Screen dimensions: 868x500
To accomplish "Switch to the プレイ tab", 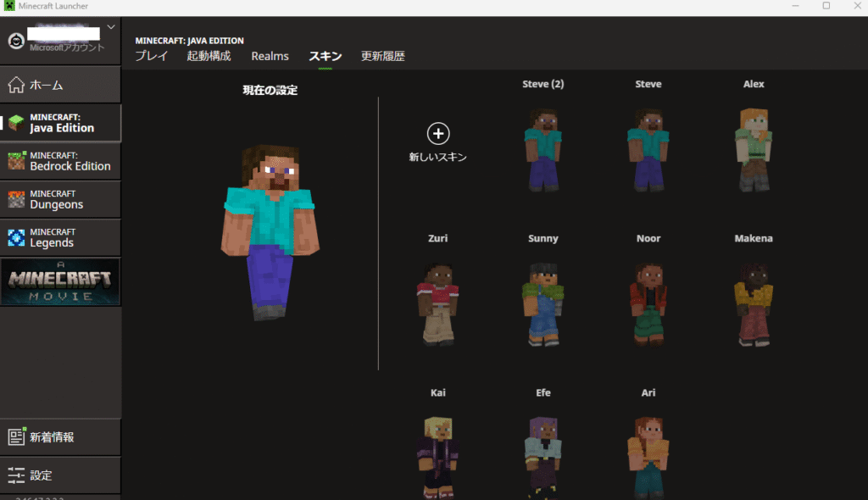I will (152, 56).
